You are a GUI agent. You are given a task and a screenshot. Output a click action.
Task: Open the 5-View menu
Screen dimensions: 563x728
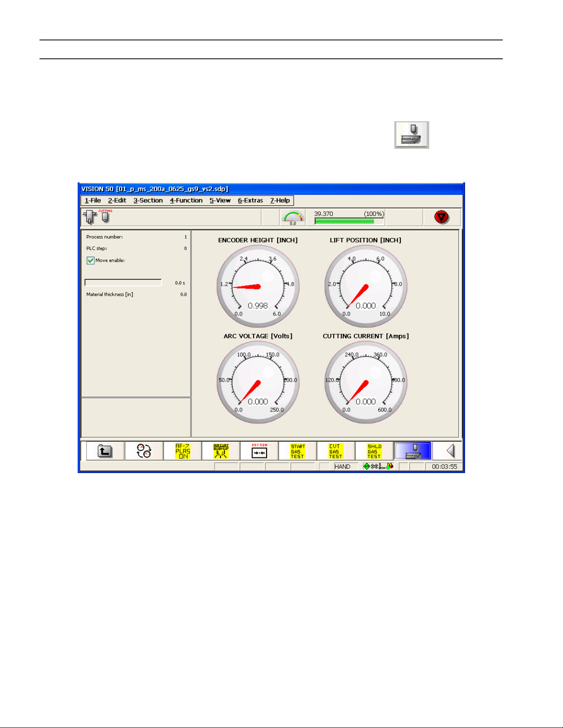click(220, 201)
